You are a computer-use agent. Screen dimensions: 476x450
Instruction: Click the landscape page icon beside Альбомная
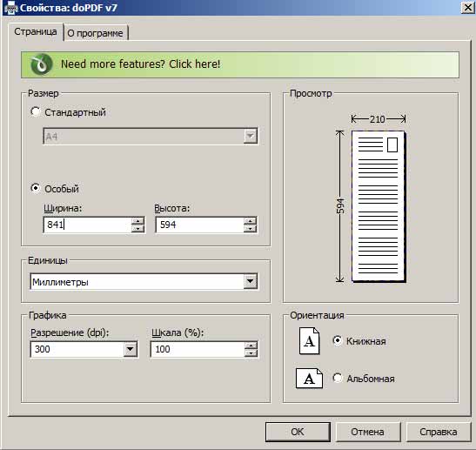tap(309, 379)
